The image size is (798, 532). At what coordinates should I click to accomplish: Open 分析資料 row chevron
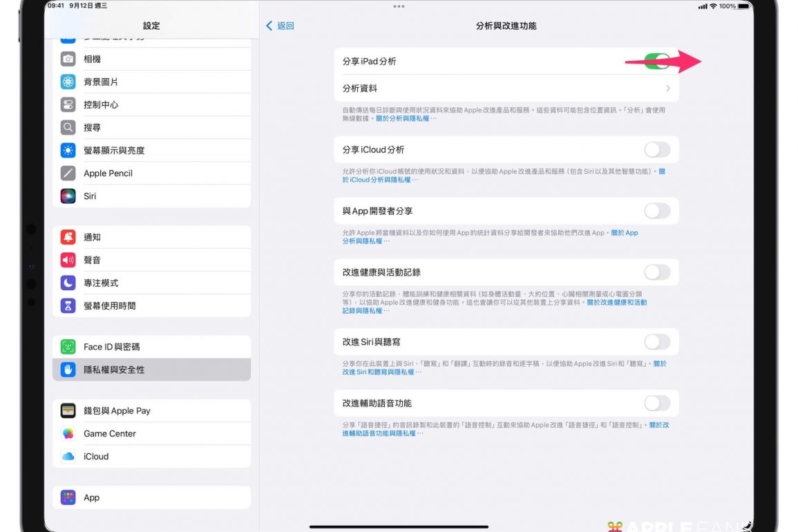tap(667, 88)
